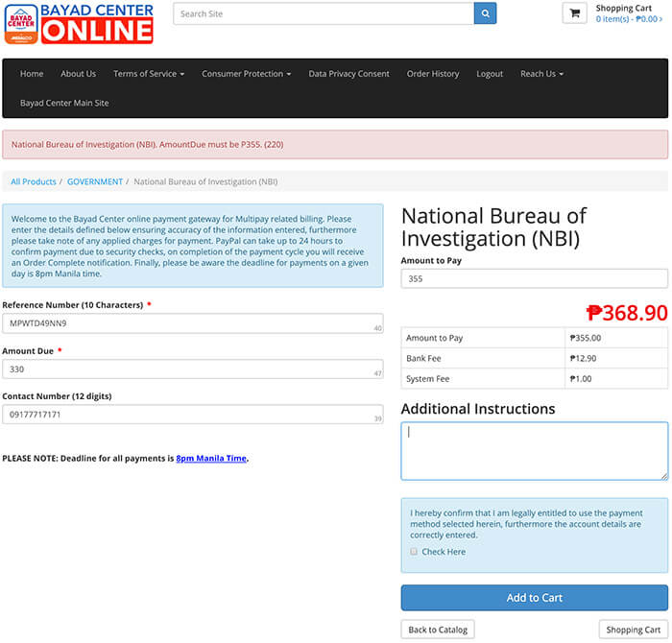This screenshot has width=672, height=643.
Task: Open cart summary 0 item(s) link
Action: 629,19
